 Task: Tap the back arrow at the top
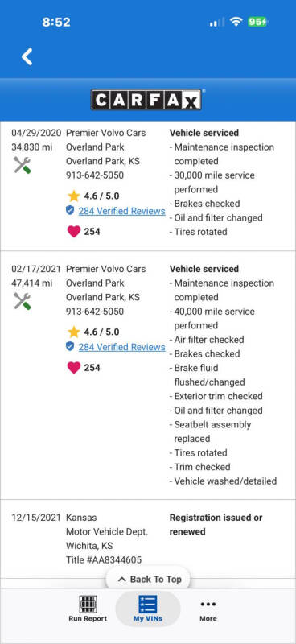[x=27, y=56]
